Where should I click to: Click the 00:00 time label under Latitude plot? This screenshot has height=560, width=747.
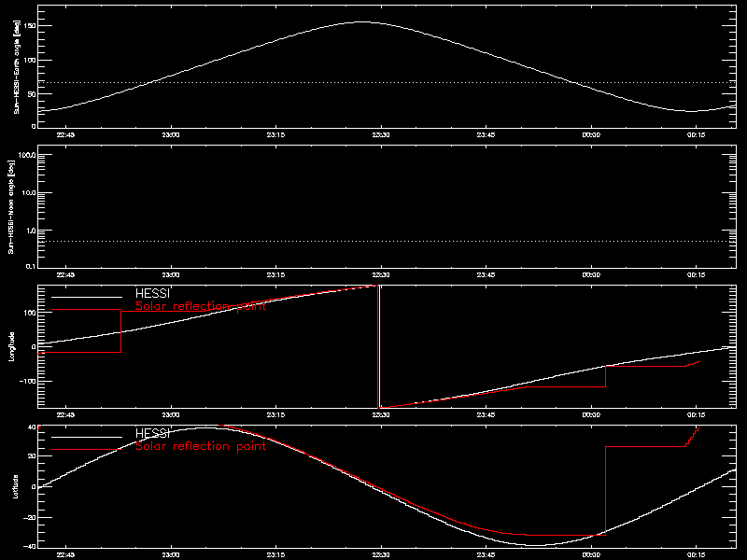[x=591, y=554]
